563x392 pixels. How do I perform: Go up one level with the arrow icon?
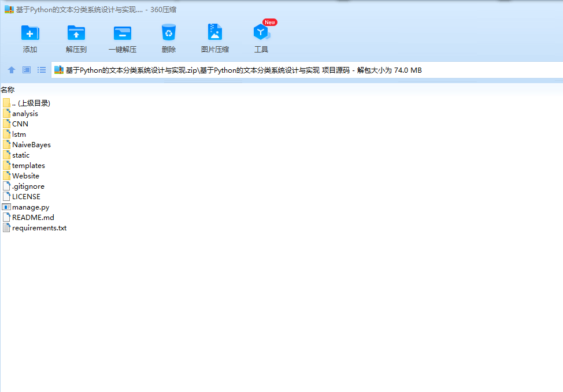click(x=12, y=70)
